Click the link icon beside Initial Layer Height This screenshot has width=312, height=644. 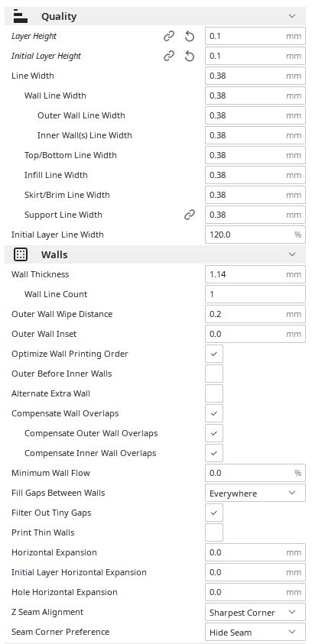point(168,56)
